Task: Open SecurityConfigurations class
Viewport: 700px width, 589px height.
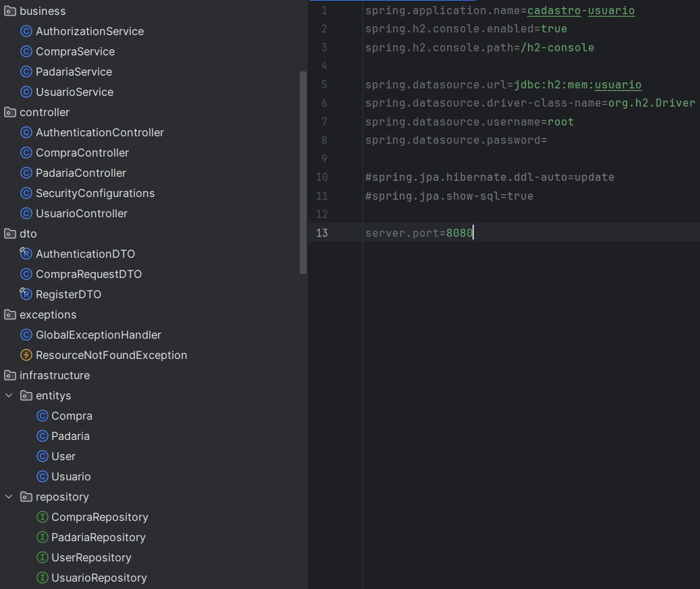Action: click(x=95, y=193)
